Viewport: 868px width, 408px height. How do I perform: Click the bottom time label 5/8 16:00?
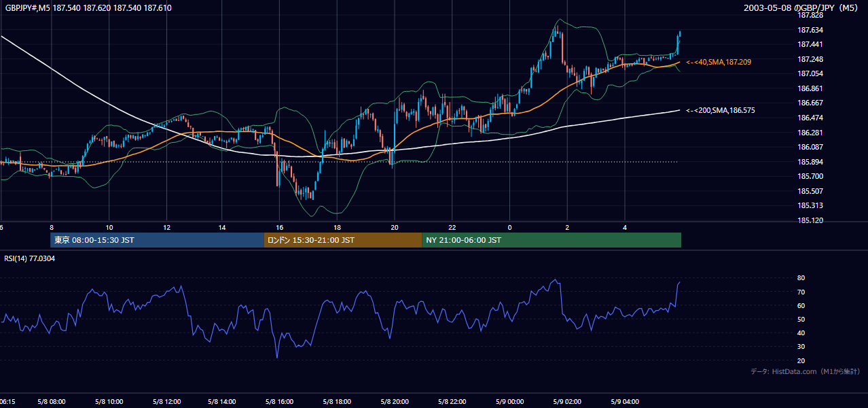(280, 402)
